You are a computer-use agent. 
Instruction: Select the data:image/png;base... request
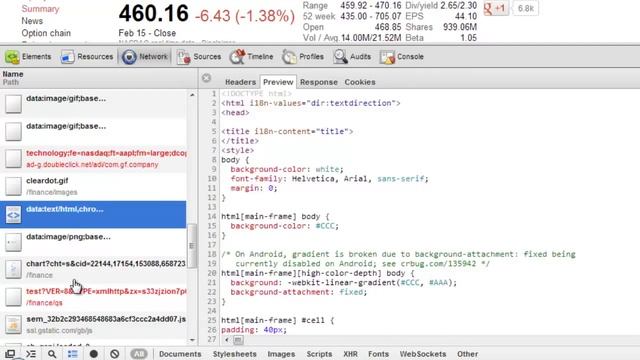coord(93,242)
